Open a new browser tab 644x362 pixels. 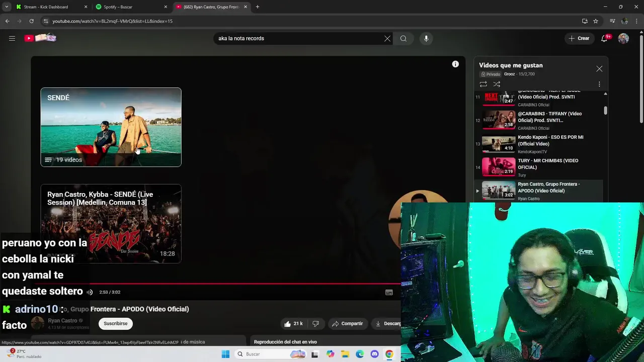(x=258, y=7)
